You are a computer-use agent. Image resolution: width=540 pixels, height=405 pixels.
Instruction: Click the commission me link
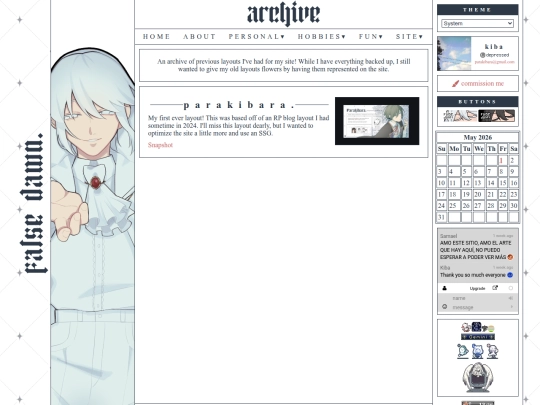482,83
